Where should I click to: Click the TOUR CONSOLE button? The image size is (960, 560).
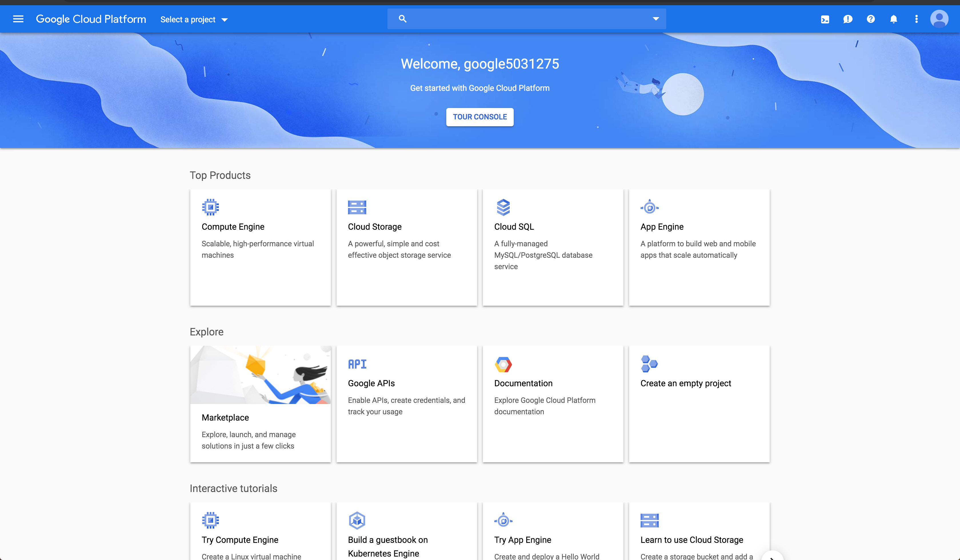click(x=480, y=117)
